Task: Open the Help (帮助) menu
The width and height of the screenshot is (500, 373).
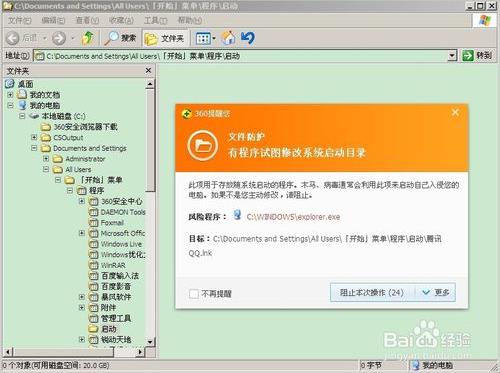Action: 190,20
